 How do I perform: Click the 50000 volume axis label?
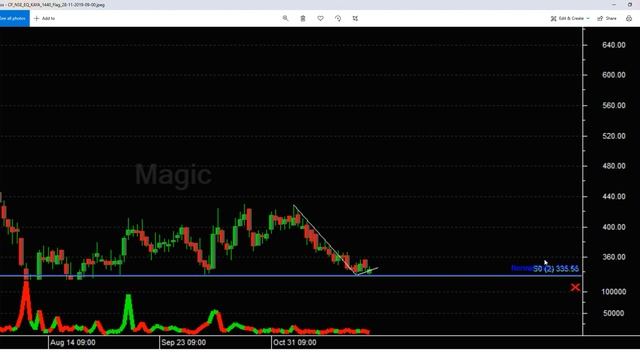[614, 313]
